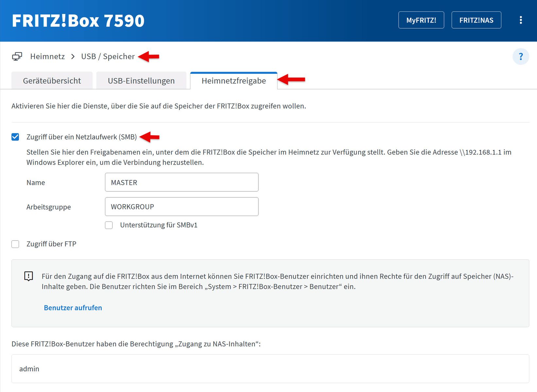The height and width of the screenshot is (392, 537).
Task: Click the Heimnetz network devices icon
Action: [x=17, y=57]
